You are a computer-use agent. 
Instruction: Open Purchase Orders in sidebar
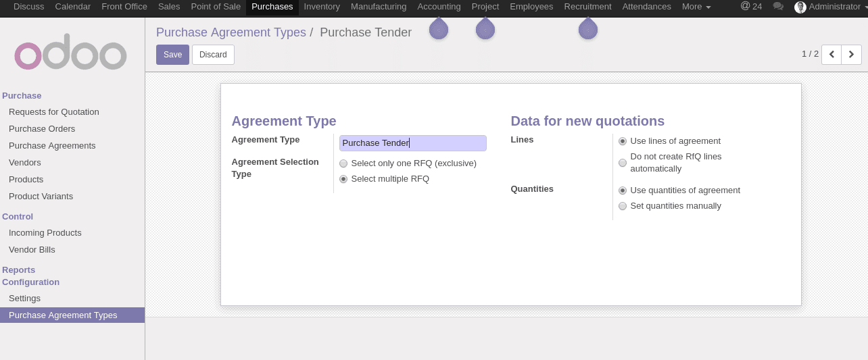(x=42, y=129)
